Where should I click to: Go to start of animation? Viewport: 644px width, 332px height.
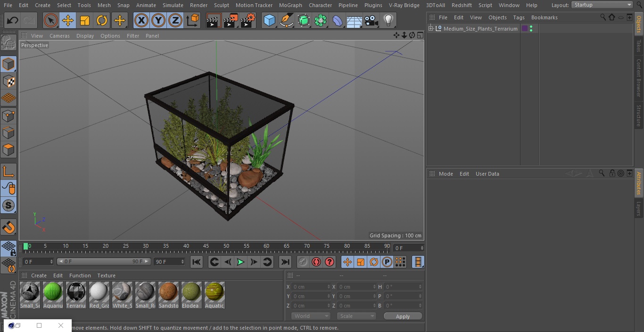[197, 262]
